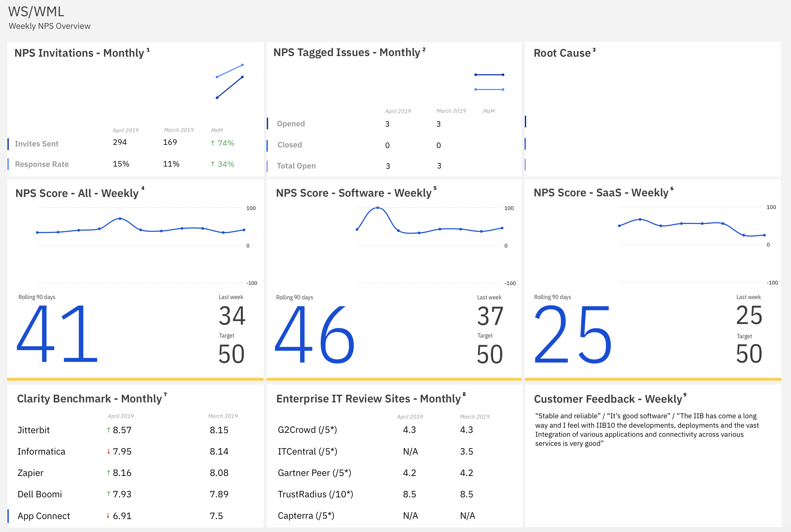Select the Total Open row label
791x532 pixels.
click(x=296, y=166)
